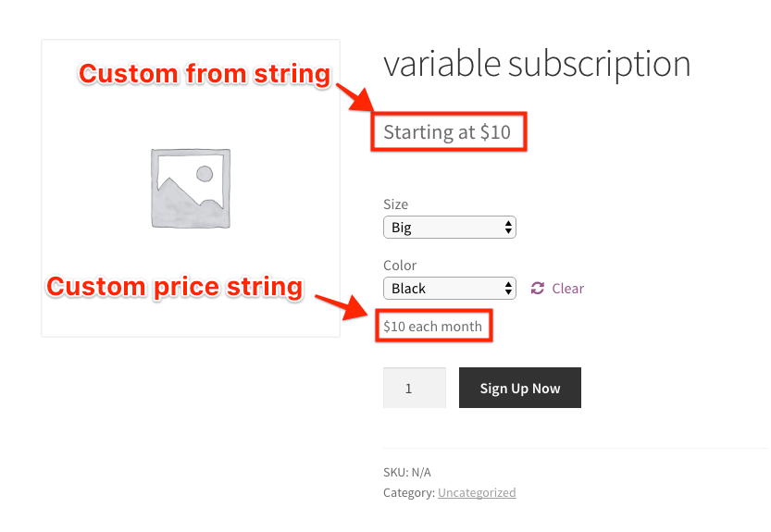This screenshot has height=532, width=771.
Task: Click the SKU: N/A text
Action: point(407,473)
